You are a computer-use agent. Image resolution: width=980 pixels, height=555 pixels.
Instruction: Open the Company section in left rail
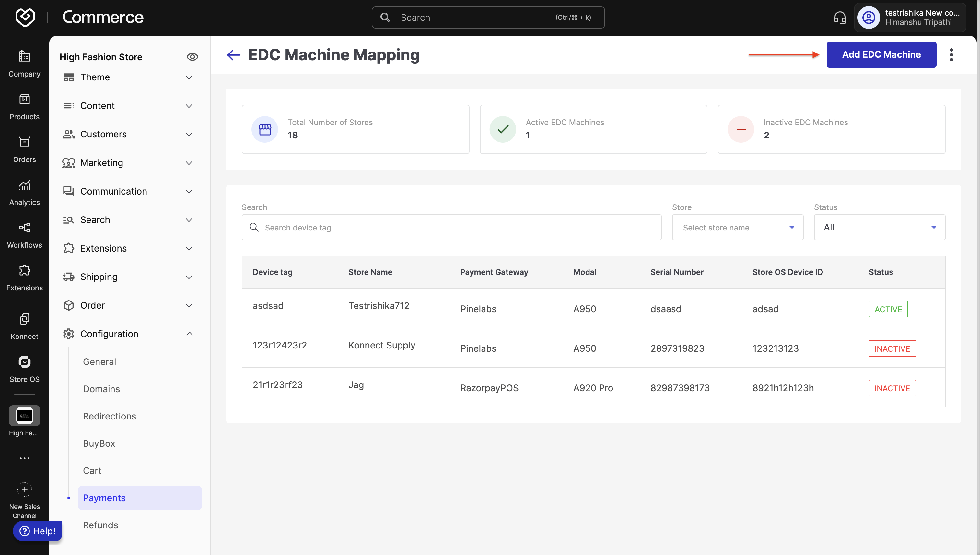click(x=24, y=64)
